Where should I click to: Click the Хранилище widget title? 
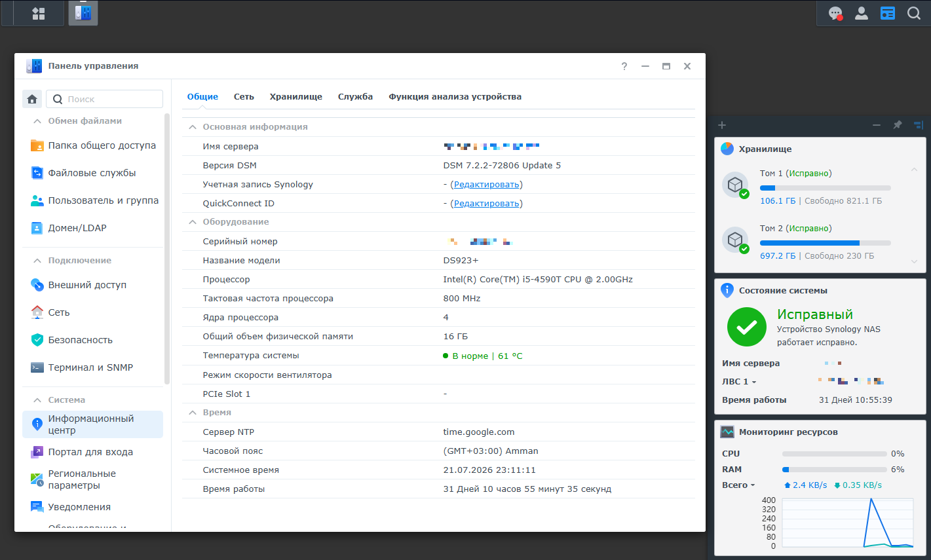[765, 149]
